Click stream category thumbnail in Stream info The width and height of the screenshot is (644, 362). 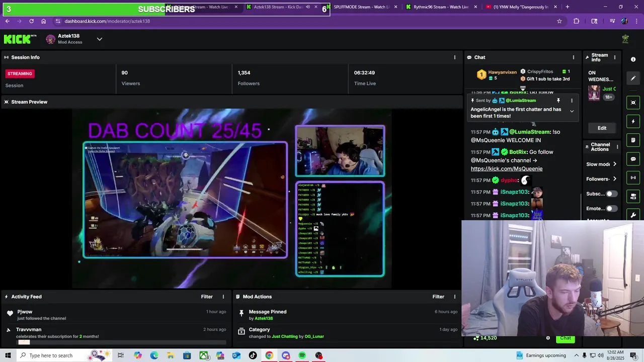click(x=594, y=93)
